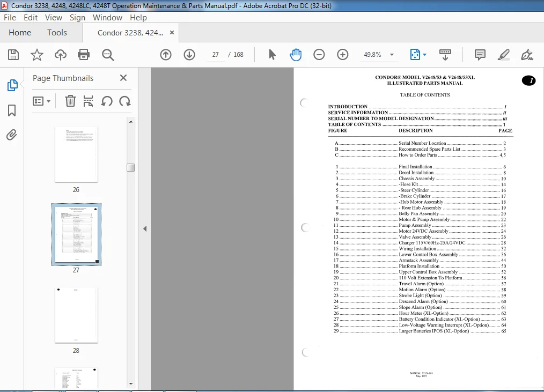This screenshot has height=392, width=544.
Task: Click 'Wiring Installation' contents entry
Action: 417,249
